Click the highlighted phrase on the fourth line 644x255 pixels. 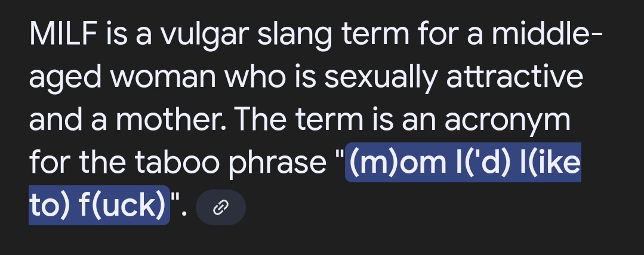point(463,162)
